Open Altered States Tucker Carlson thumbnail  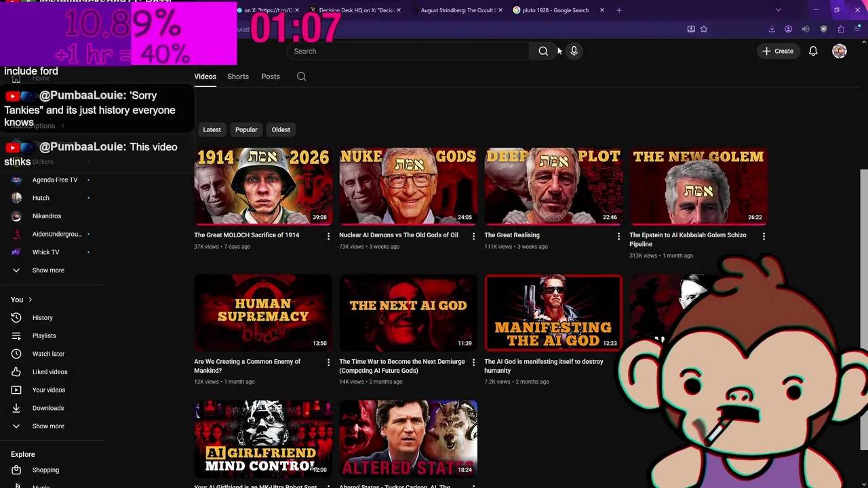coord(408,439)
